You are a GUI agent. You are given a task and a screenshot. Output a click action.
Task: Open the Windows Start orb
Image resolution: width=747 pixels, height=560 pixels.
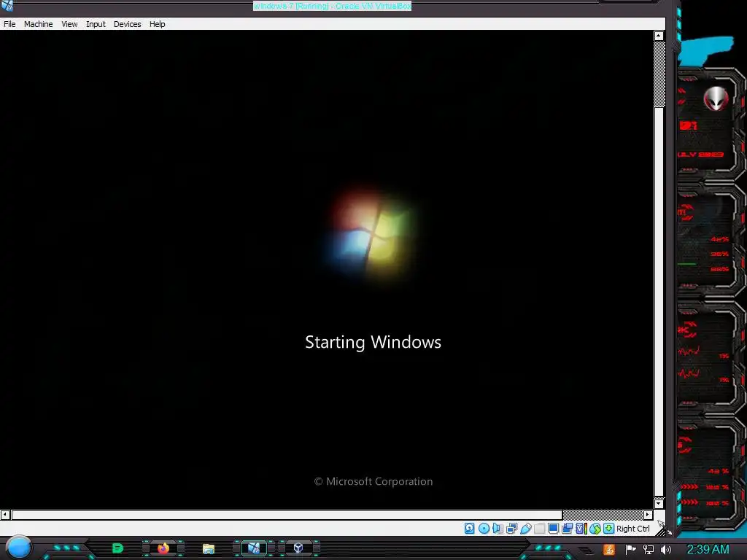tap(18, 548)
